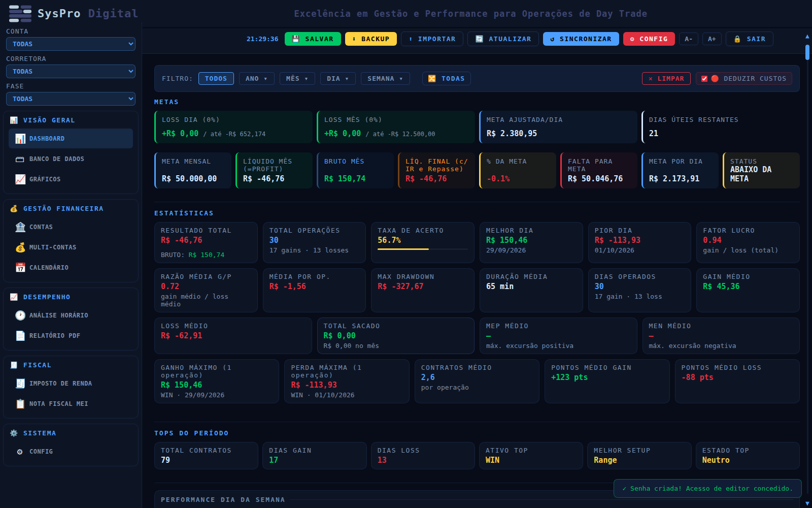812x508 pixels.
Task: Click the red Config button
Action: tap(649, 39)
